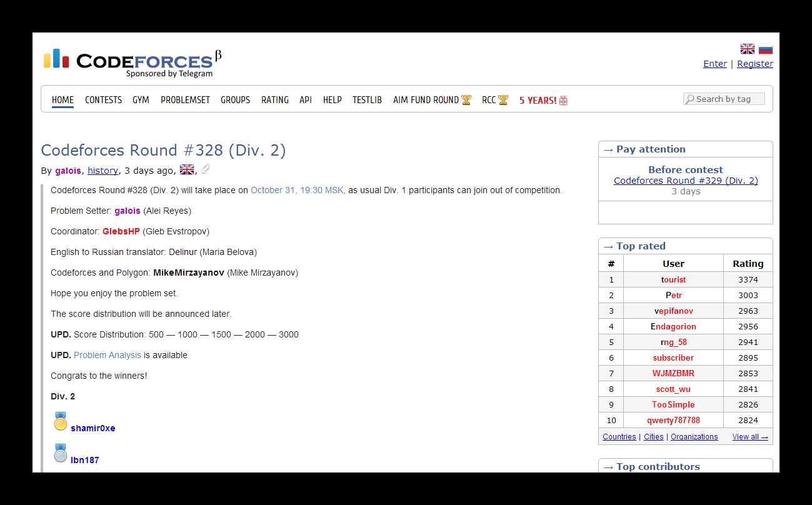Open the CONTESTS menu item
This screenshot has height=505, width=812.
[x=103, y=100]
